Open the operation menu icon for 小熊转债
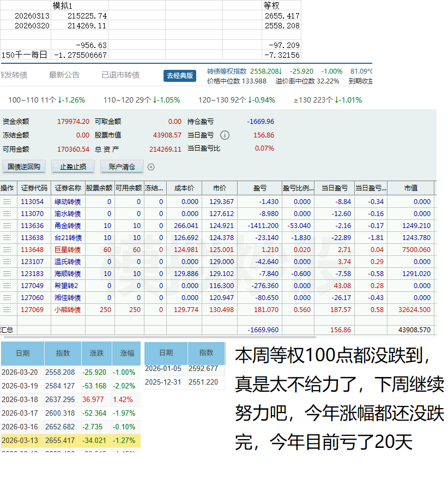Screen dimensions: 448x479 pyautogui.click(x=7, y=310)
